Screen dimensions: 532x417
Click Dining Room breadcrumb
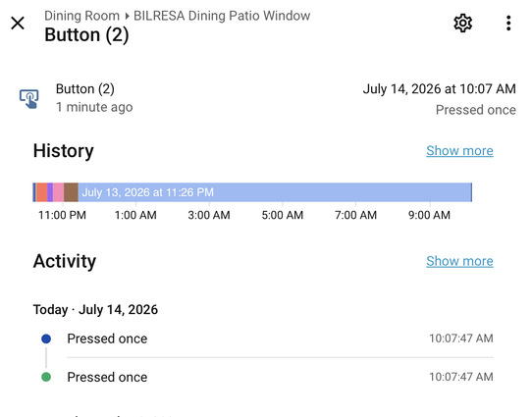pyautogui.click(x=81, y=16)
